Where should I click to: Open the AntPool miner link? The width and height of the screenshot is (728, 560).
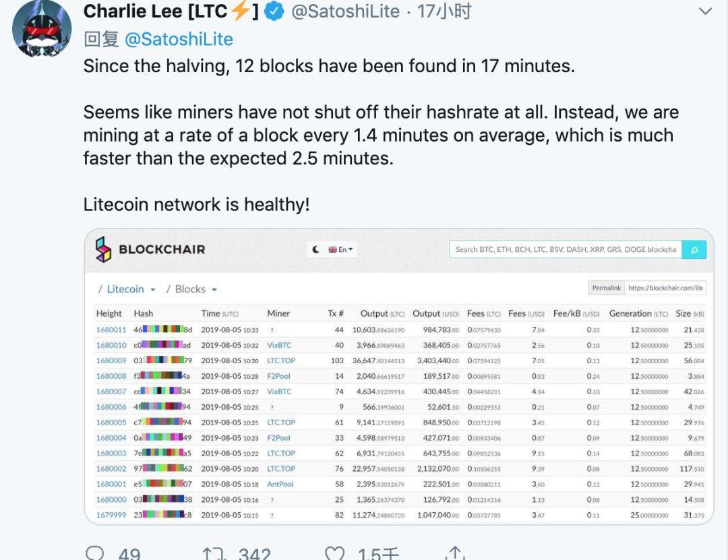click(280, 484)
